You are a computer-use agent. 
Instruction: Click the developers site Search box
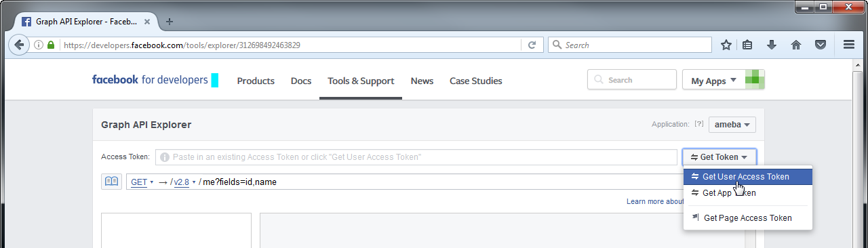coord(632,80)
